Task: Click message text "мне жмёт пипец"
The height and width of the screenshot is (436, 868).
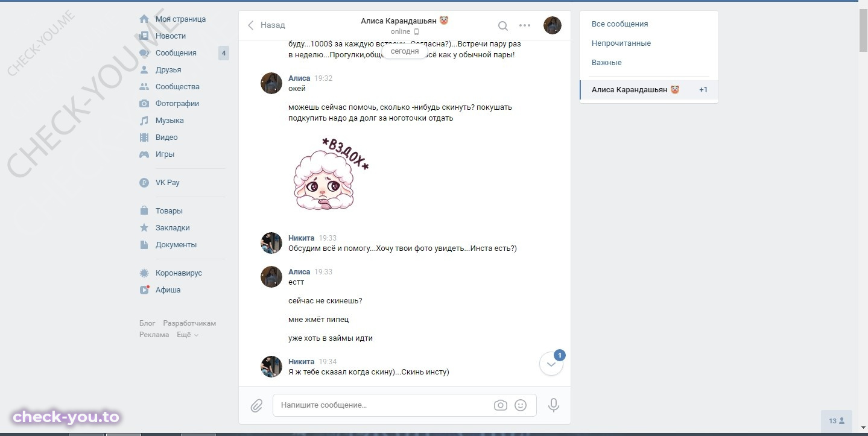Action: click(x=318, y=320)
